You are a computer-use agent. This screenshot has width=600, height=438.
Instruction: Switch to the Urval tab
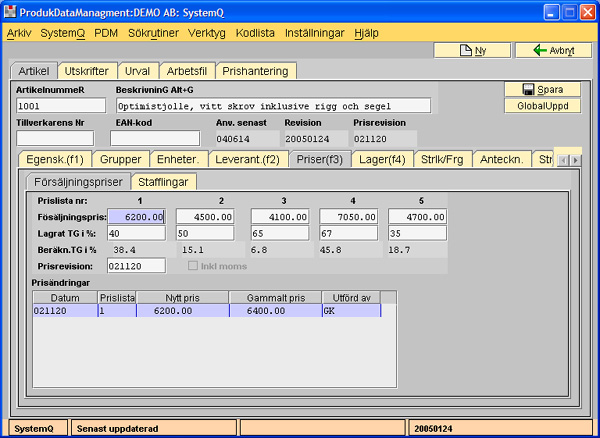pyautogui.click(x=137, y=71)
